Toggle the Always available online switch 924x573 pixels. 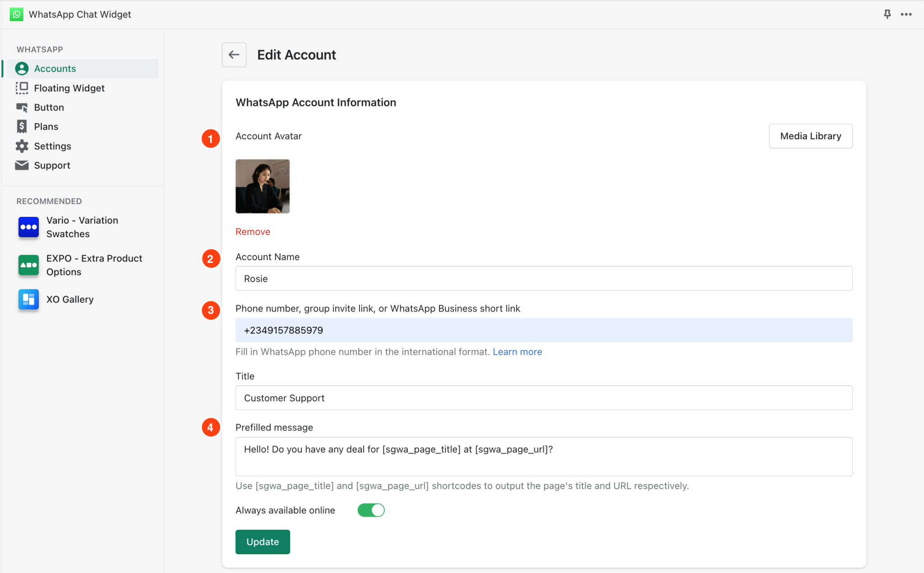(371, 510)
